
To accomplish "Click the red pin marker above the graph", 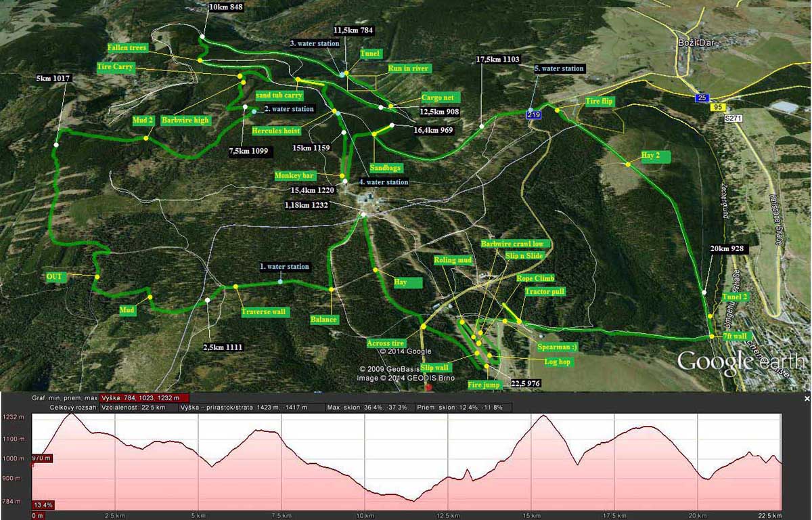I will 427,388.
